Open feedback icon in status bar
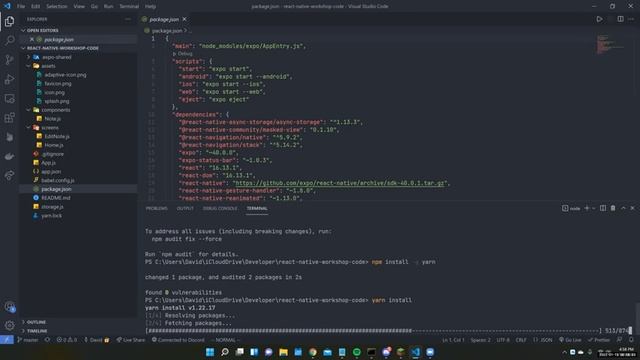 [x=620, y=340]
